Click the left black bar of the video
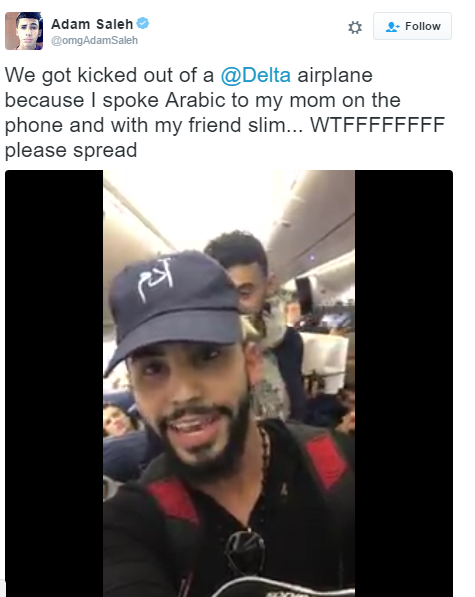The width and height of the screenshot is (475, 597). (54, 383)
